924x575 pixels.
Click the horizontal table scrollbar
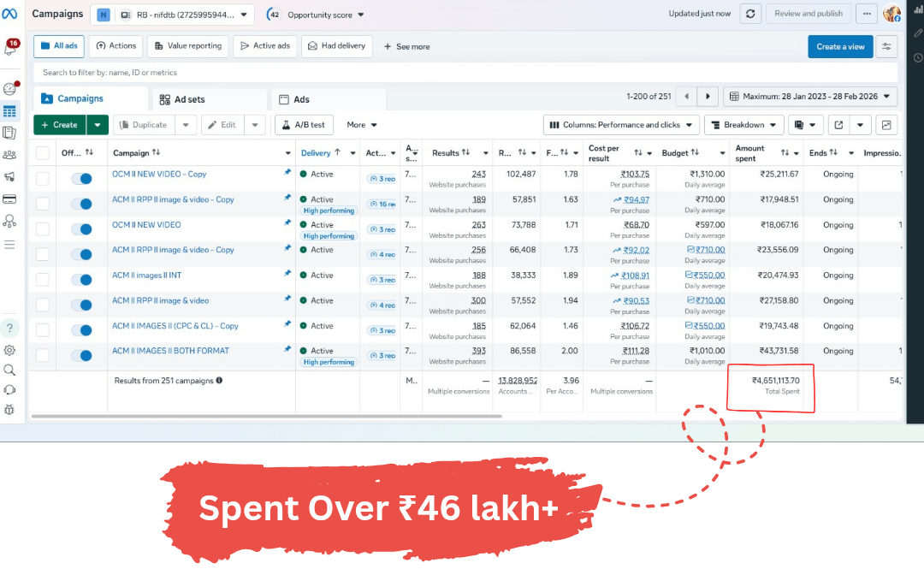tap(266, 416)
